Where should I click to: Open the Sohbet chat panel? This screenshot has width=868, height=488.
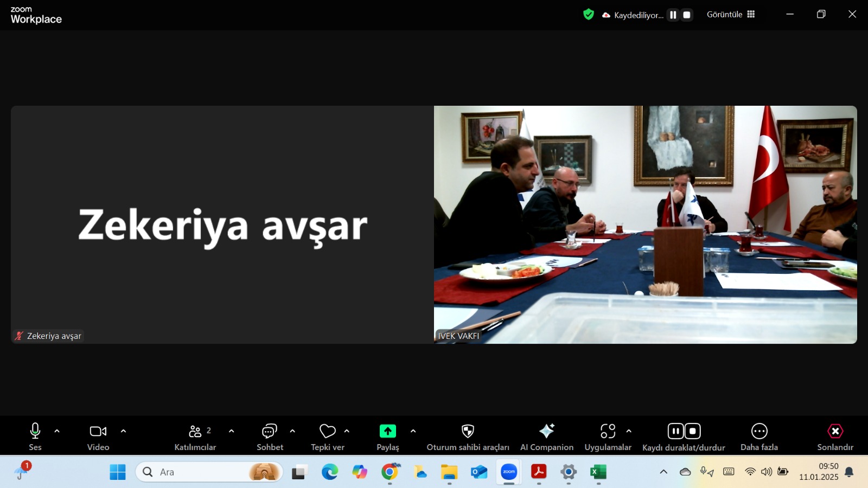[x=270, y=432]
